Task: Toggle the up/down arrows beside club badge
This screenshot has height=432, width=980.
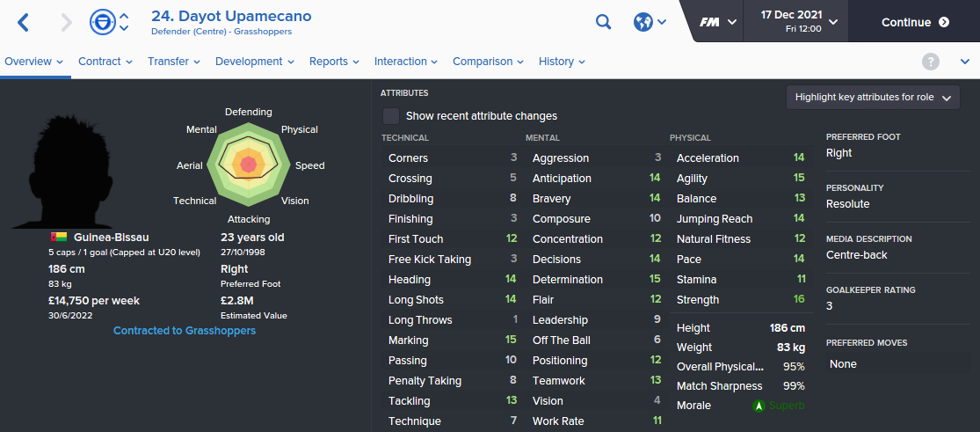Action: 124,22
